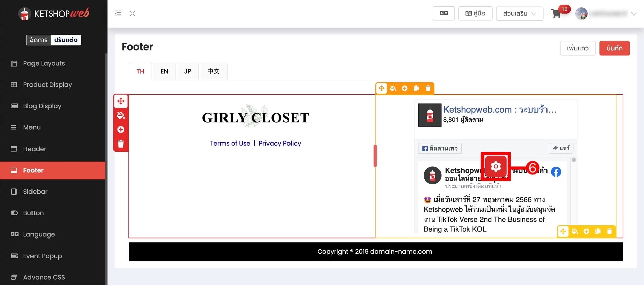
Task: Save with the red บันทึก button
Action: click(615, 48)
